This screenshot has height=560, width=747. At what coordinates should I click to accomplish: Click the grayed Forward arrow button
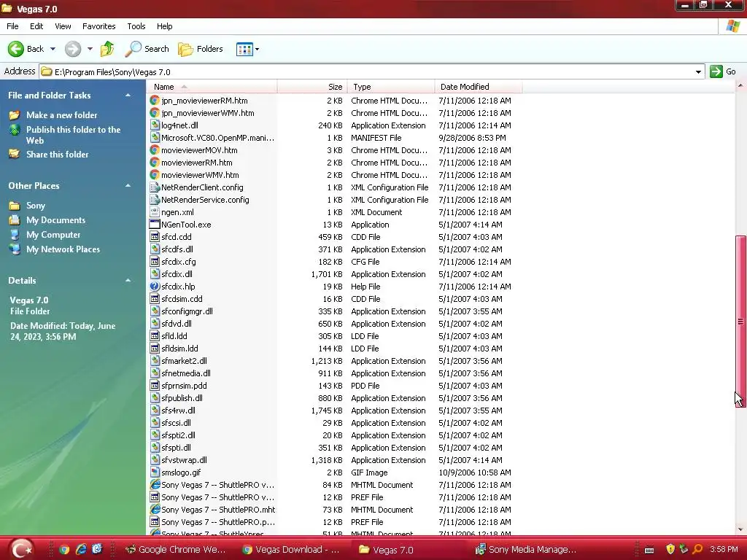tap(73, 49)
